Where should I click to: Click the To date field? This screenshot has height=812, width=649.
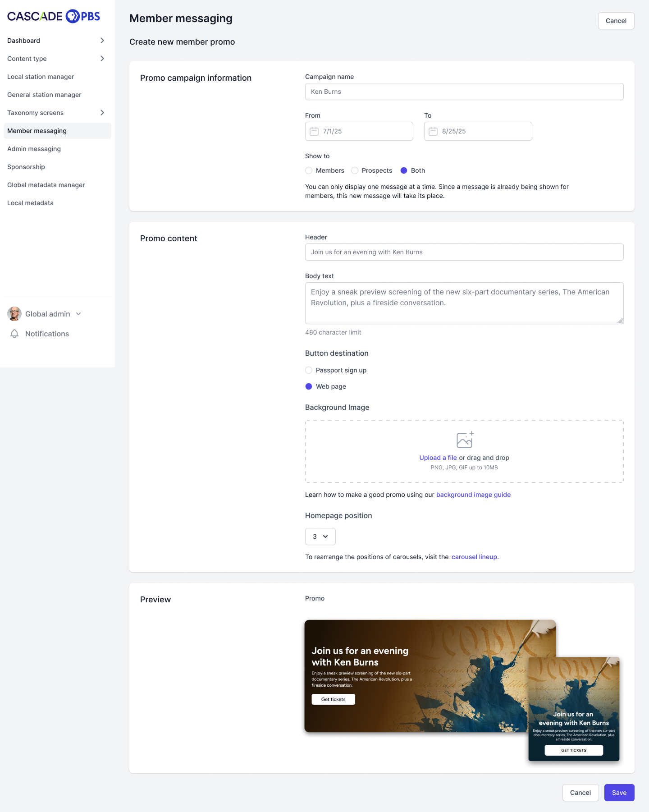478,131
